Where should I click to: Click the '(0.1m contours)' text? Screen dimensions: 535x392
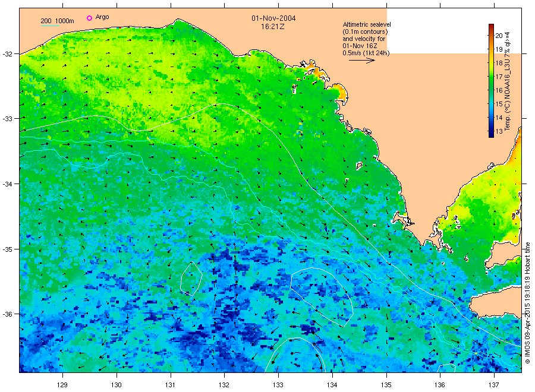(x=365, y=31)
